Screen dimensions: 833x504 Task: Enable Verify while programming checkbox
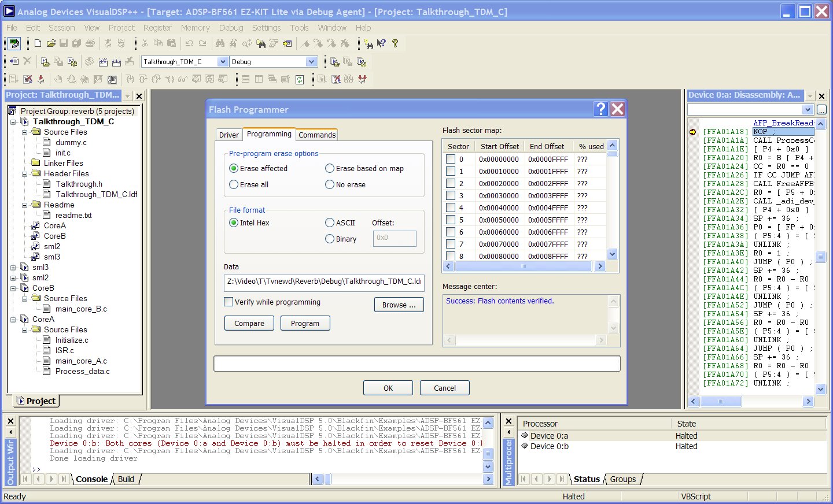[x=228, y=302]
